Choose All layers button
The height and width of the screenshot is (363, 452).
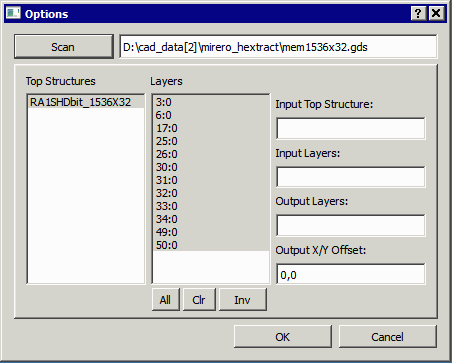click(x=166, y=300)
